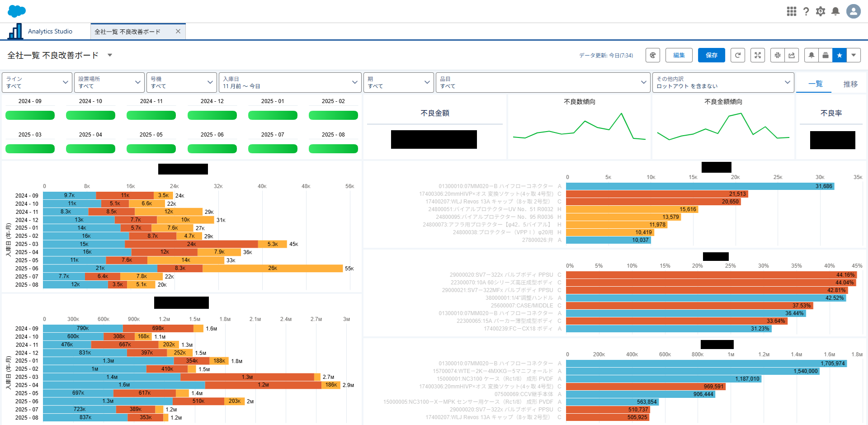Enter fullscreen presentation mode
This screenshot has height=425, width=868.
coord(758,55)
